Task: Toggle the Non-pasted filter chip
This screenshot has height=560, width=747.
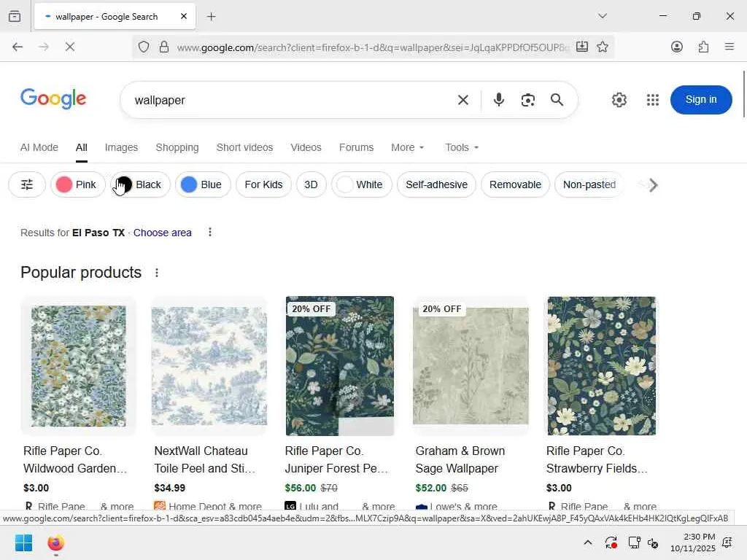Action: [x=589, y=184]
